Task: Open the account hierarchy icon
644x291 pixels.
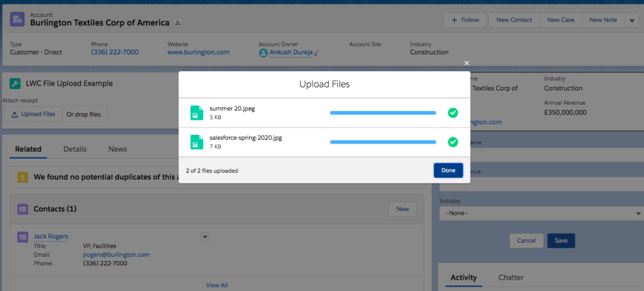Action: 178,23
